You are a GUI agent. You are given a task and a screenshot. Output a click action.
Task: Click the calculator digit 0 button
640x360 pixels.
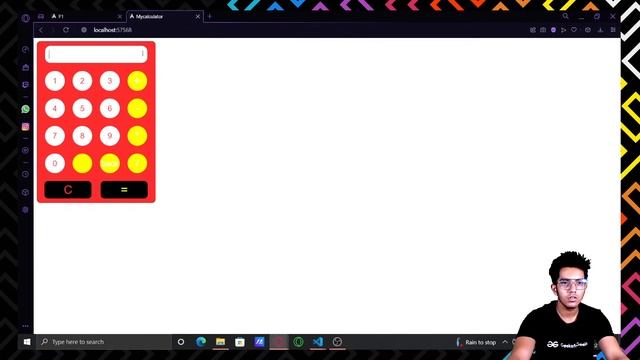55,163
